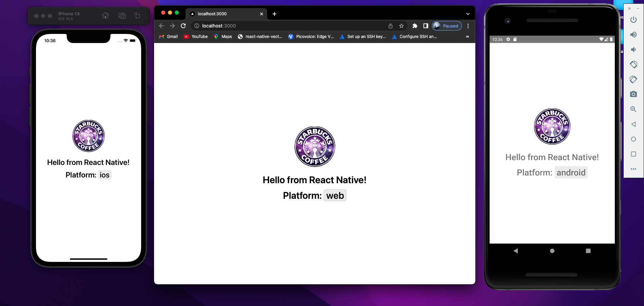Viewport: 644px width, 306px height.
Task: Go forward in Chrome browser
Action: 172,26
